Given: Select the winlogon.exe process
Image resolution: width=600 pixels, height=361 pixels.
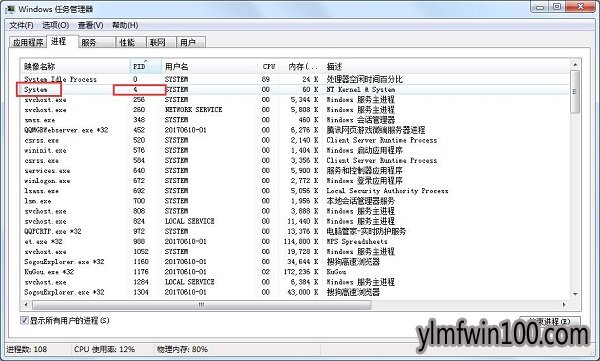Looking at the screenshot, I should pos(295,181).
